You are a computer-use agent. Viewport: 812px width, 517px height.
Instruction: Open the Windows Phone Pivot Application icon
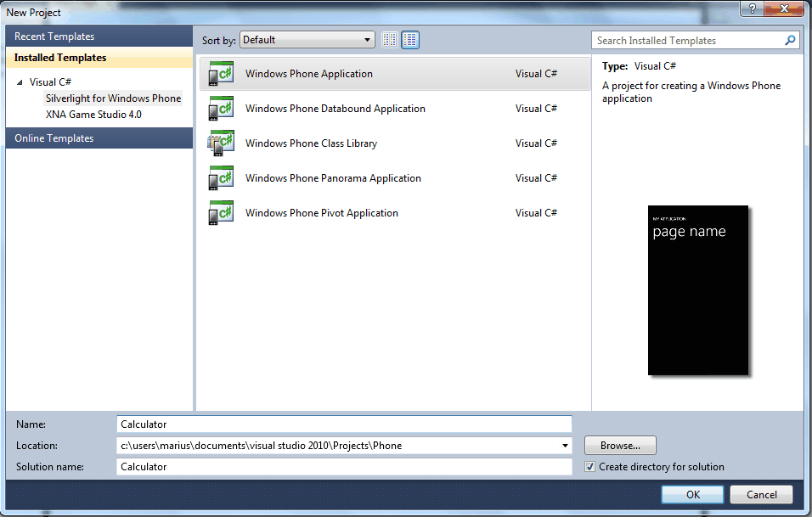221,212
